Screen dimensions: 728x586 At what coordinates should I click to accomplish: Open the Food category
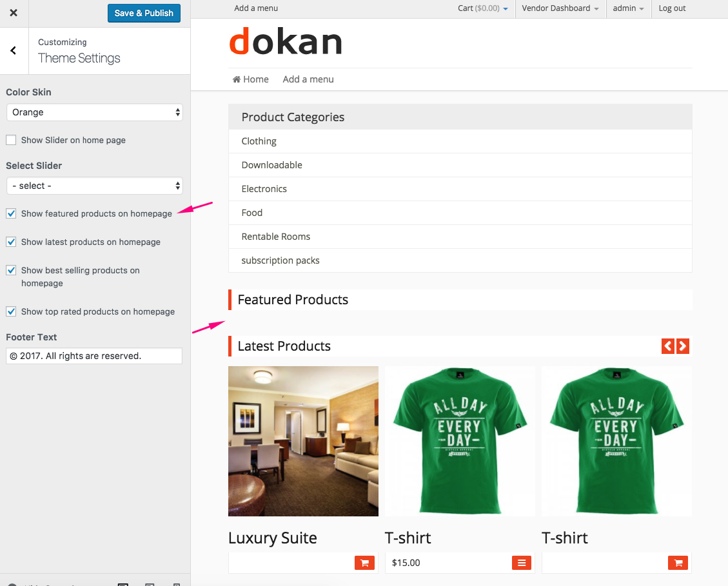251,213
